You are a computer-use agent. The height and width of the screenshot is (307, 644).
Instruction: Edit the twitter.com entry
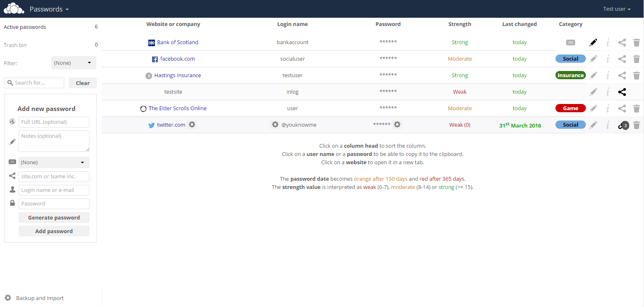tap(593, 125)
